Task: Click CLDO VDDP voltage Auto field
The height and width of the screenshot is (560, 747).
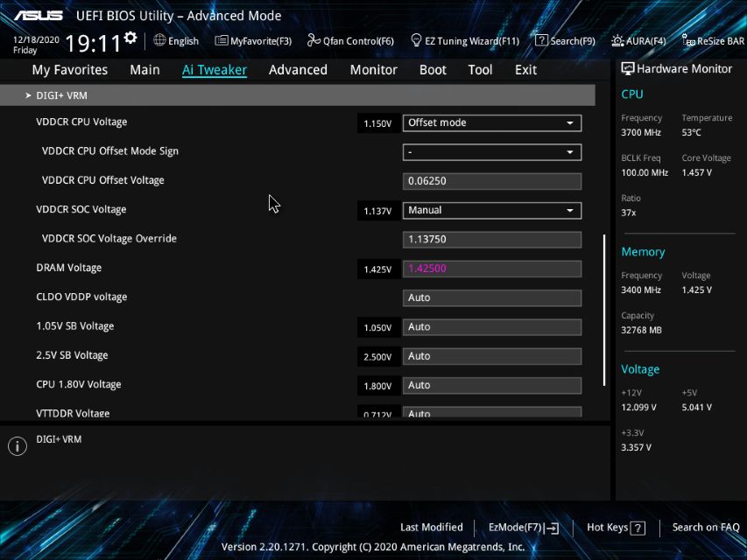Action: click(491, 298)
